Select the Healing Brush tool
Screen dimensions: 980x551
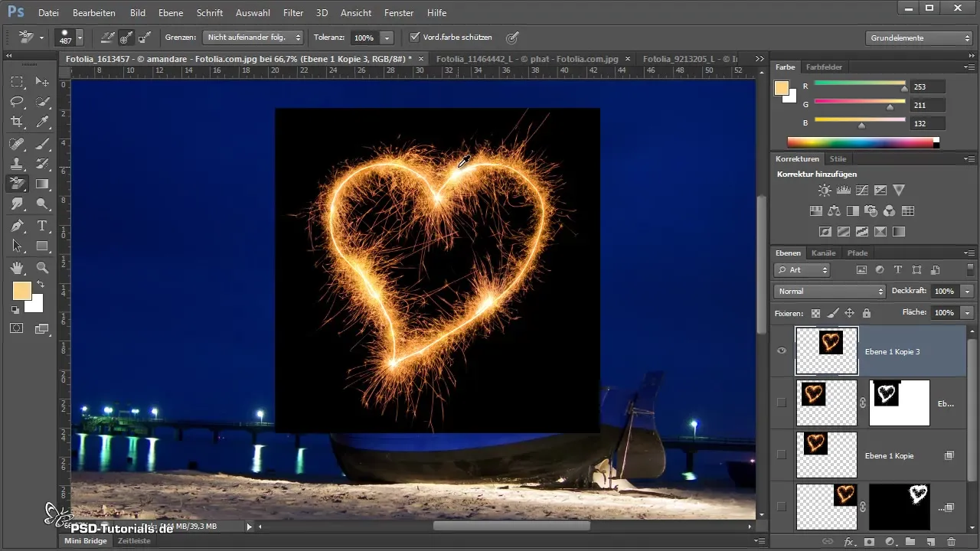[x=17, y=143]
